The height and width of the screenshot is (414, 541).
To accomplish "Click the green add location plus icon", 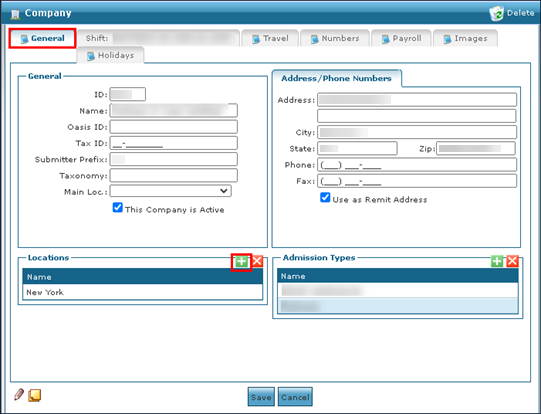I will point(242,262).
